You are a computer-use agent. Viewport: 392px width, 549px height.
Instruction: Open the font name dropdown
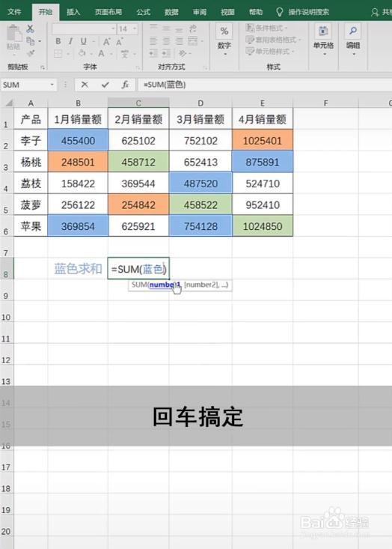[113, 28]
